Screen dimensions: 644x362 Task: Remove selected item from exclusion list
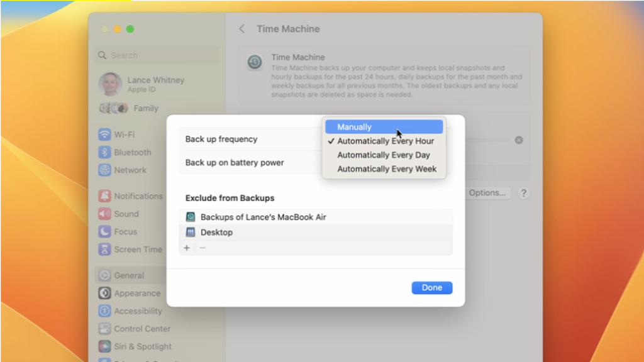[203, 248]
